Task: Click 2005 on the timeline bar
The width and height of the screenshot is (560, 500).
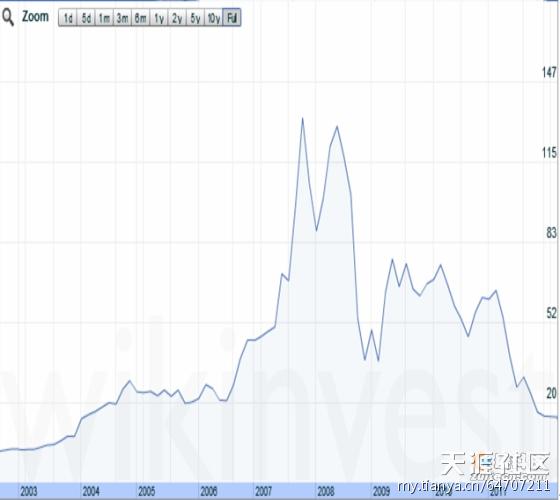Action: tap(146, 491)
